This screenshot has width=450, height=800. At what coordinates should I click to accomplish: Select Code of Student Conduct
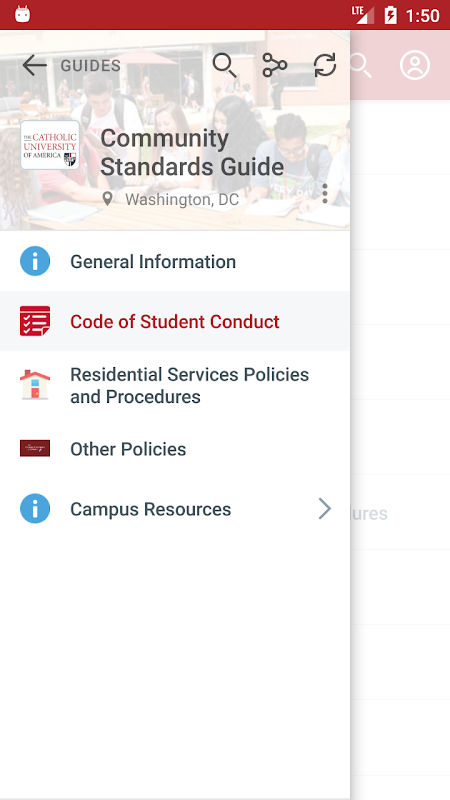click(175, 321)
